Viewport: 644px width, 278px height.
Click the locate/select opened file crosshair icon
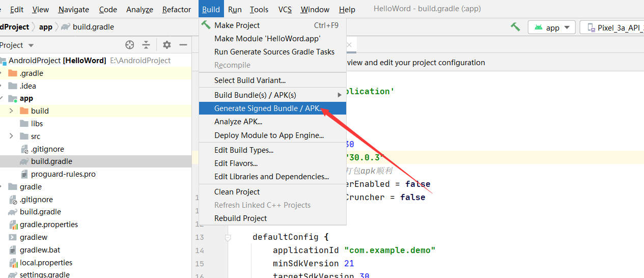130,45
